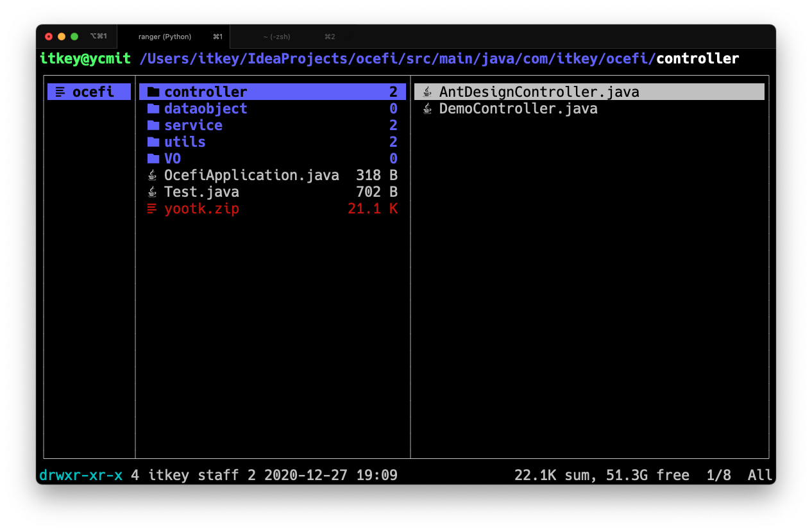Select the DemoController.java file name
The width and height of the screenshot is (812, 532).
click(518, 108)
